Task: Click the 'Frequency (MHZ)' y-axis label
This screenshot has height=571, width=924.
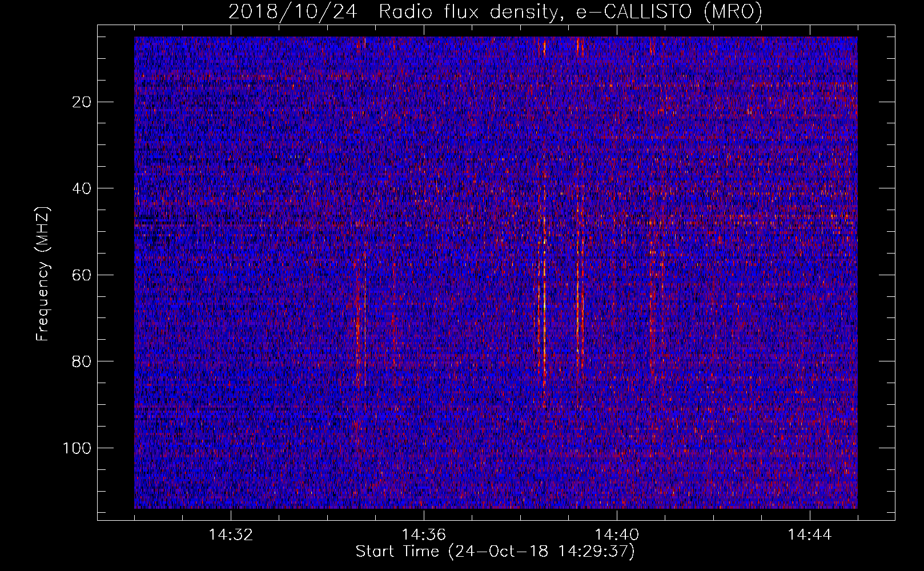Action: pos(43,274)
